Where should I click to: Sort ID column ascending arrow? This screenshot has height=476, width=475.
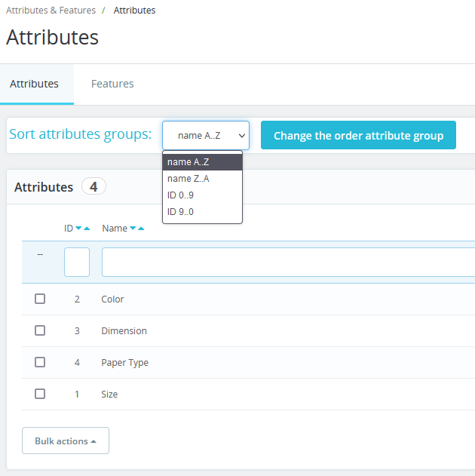(87, 229)
